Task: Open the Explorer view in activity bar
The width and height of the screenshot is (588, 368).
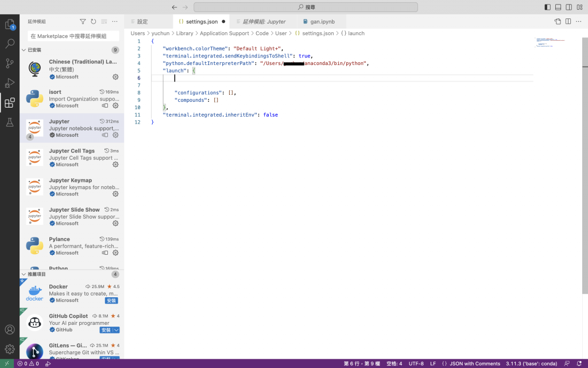Action: pyautogui.click(x=10, y=24)
